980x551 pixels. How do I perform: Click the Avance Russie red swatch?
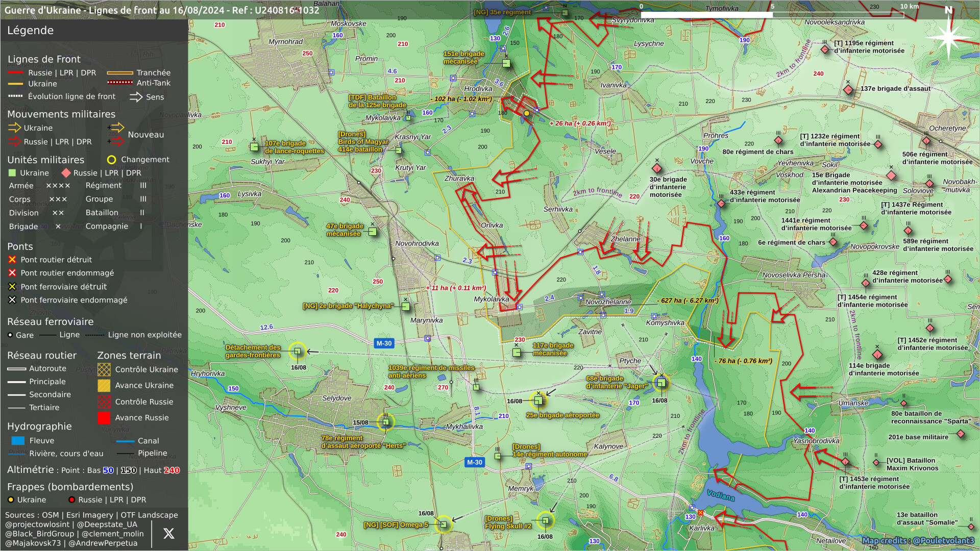click(x=104, y=418)
